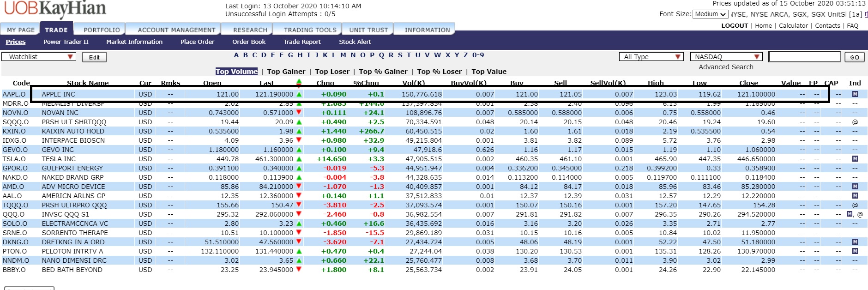This screenshot has width=868, height=290.
Task: Switch to the PORTFOLIO tab
Action: click(x=102, y=30)
